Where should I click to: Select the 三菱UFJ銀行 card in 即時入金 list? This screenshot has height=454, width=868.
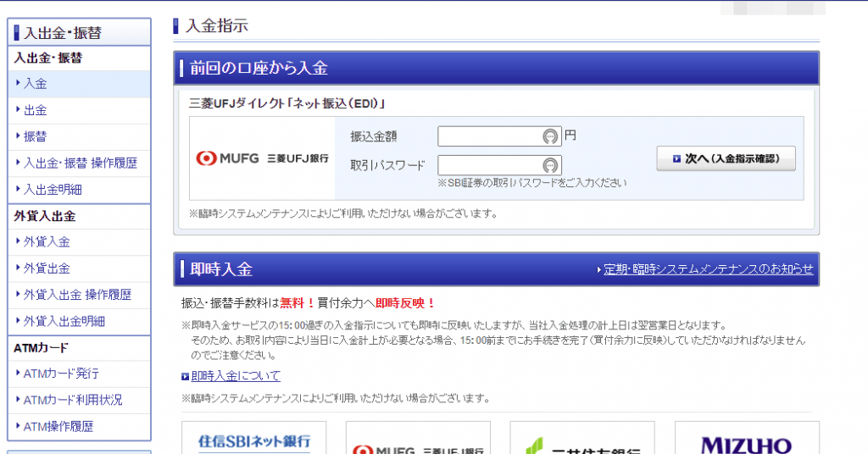pos(418,438)
